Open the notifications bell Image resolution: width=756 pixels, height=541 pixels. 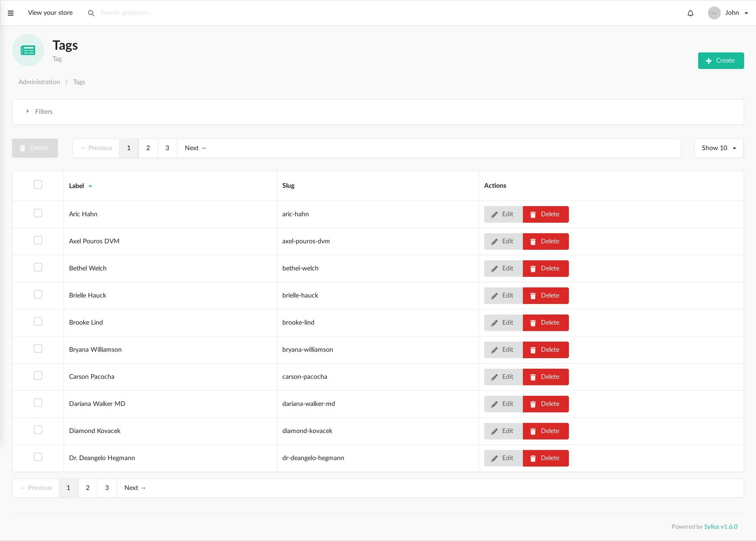[x=690, y=12]
